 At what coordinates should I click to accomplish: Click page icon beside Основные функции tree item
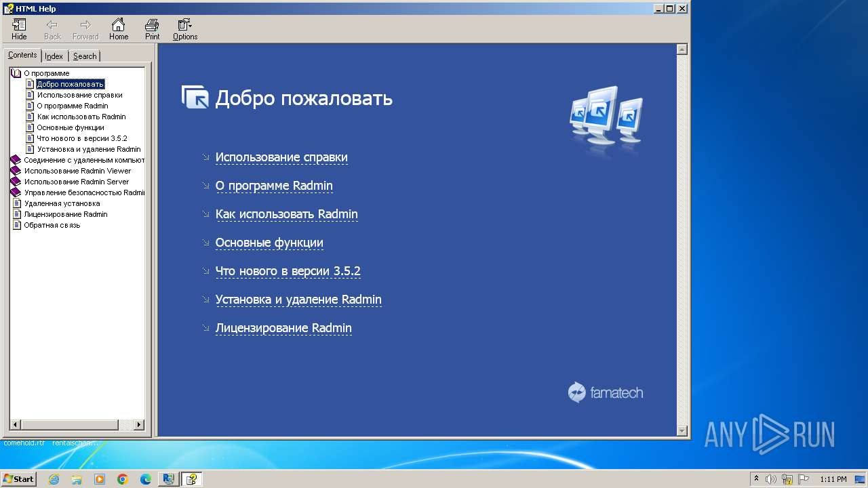30,127
